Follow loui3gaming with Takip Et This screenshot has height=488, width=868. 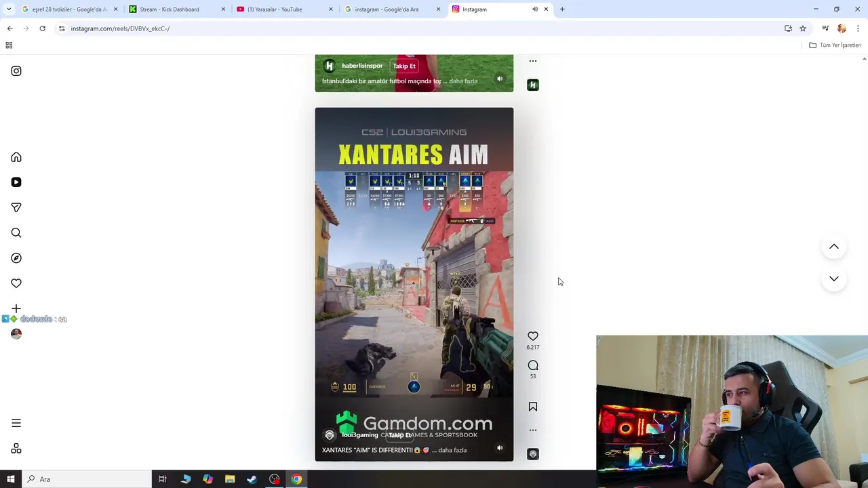click(x=399, y=435)
